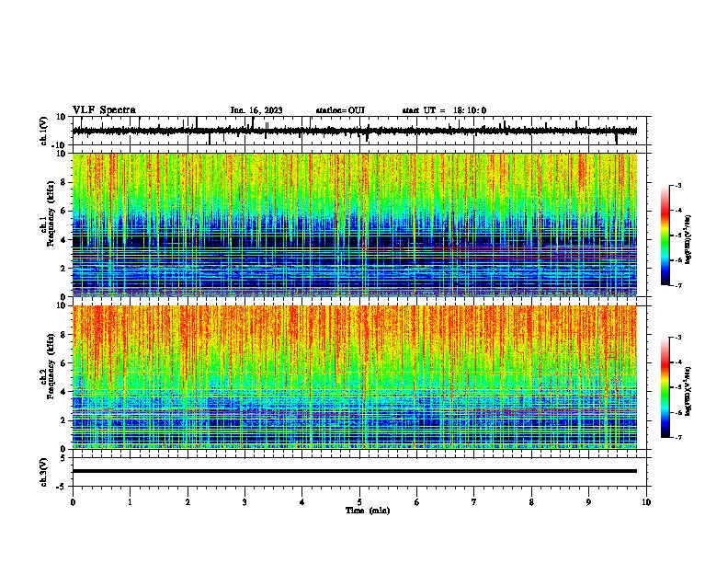This screenshot has width=728, height=563.
Task: Click the ch.2 colorbar "log(PSD)(V²/Hz)" unit label
Action: (688, 392)
